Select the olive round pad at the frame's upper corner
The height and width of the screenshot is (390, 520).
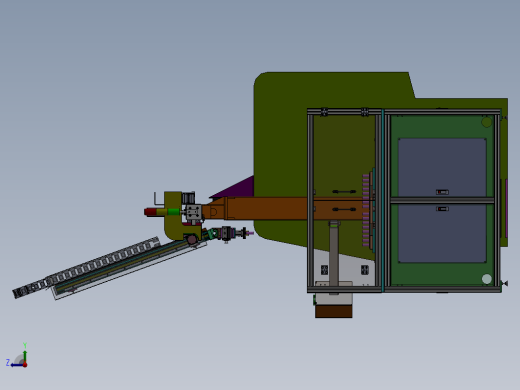pos(487,122)
